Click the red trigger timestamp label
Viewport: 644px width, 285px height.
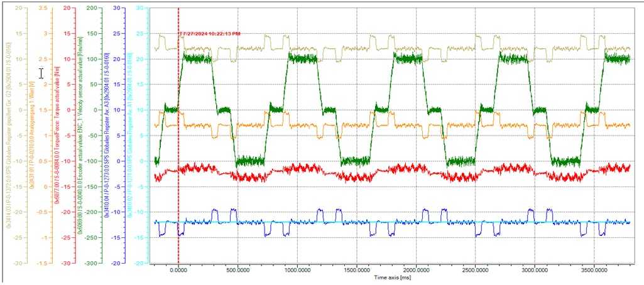(x=209, y=34)
